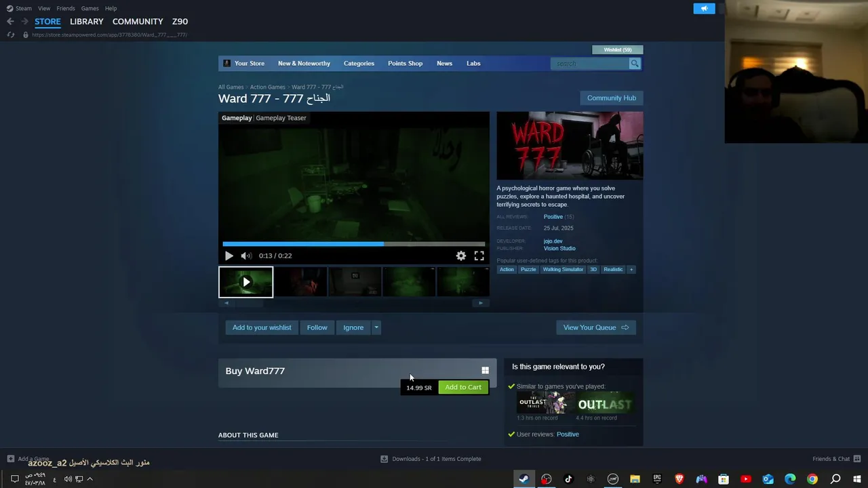This screenshot has width=868, height=488.
Task: Switch to the COMMUNITY tab
Action: point(138,22)
